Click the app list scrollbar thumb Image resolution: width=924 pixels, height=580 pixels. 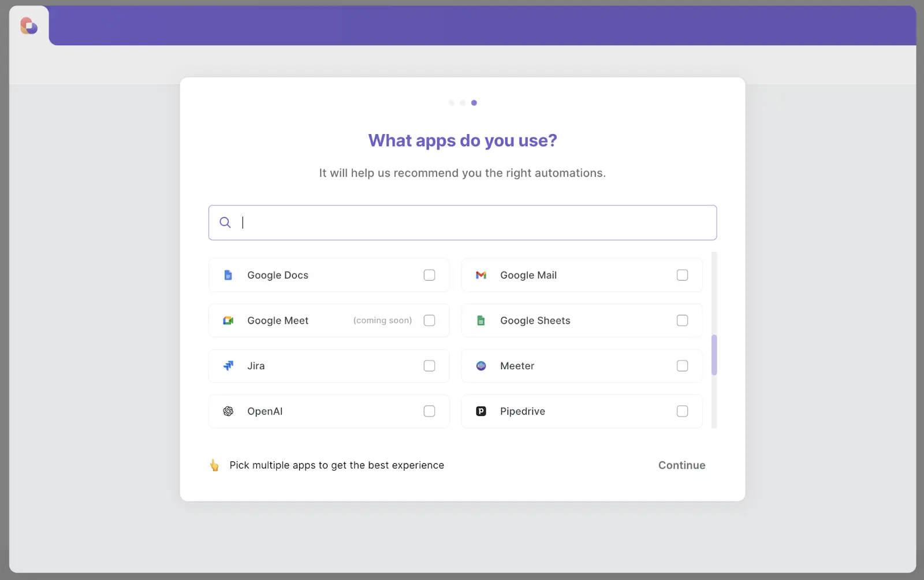pyautogui.click(x=714, y=355)
